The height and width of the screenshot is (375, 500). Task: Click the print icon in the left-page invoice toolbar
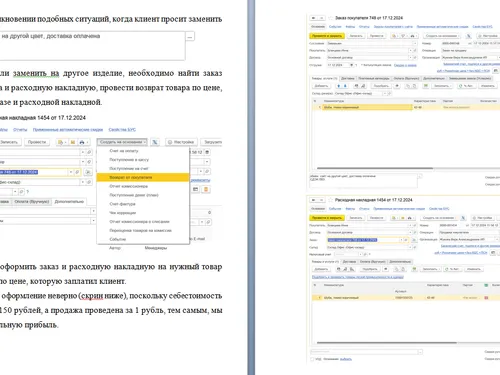(x=82, y=142)
